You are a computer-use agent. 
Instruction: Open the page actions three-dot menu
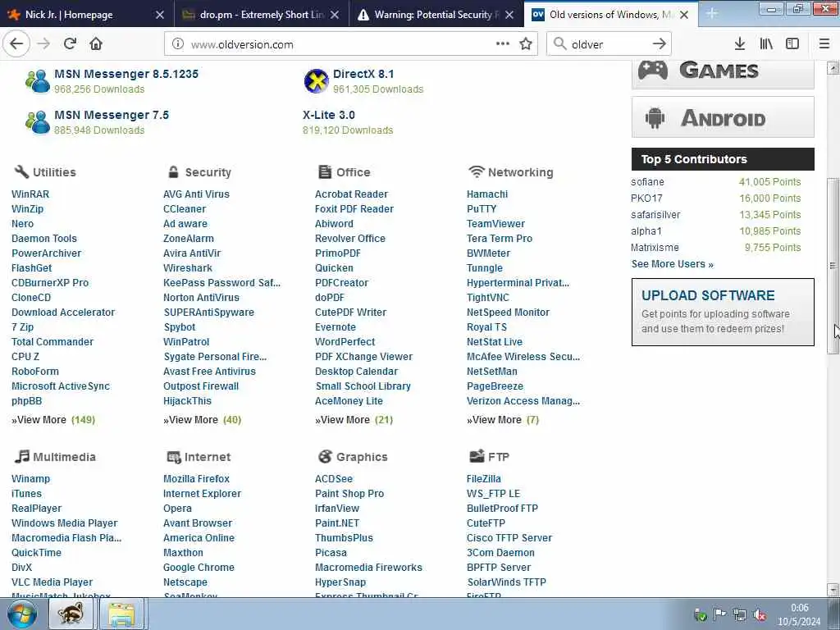[x=503, y=44]
